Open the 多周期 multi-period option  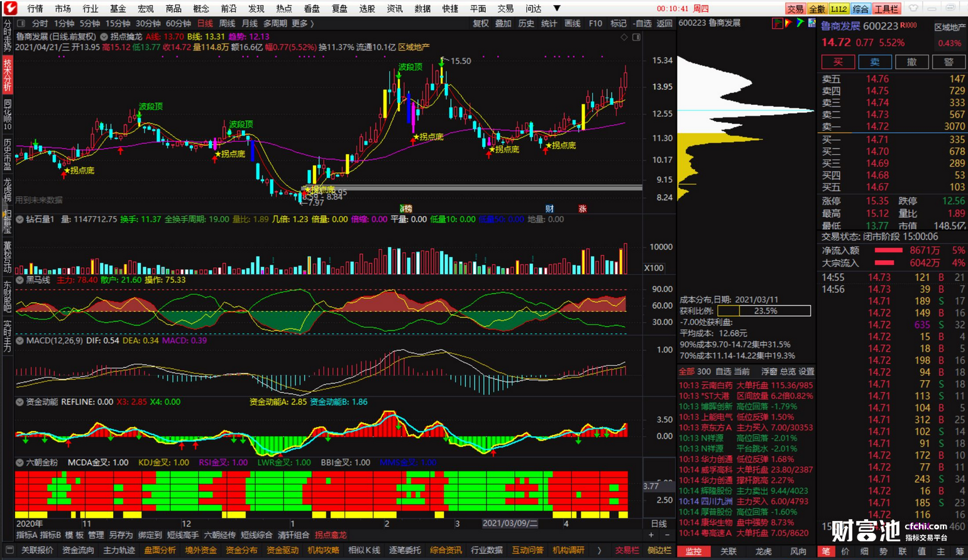click(x=275, y=23)
